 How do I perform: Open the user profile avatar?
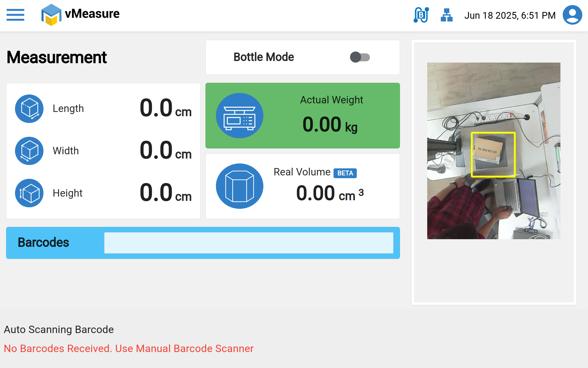coord(572,15)
